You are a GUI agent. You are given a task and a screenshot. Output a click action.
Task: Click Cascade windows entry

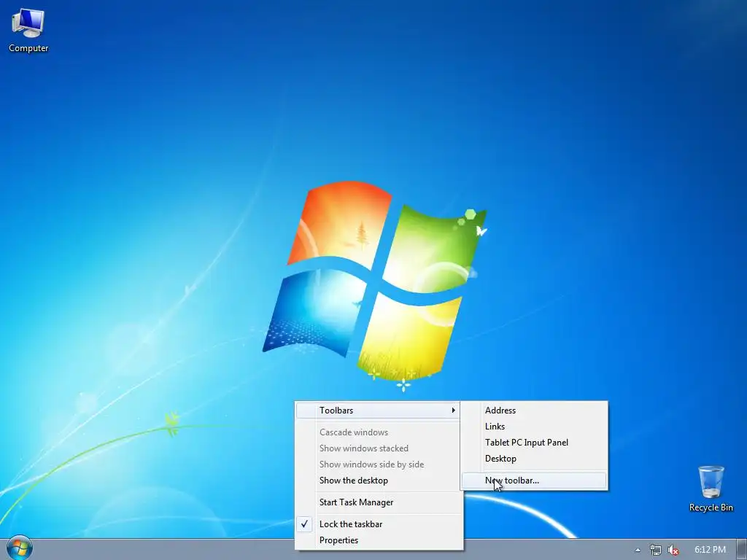379,432
